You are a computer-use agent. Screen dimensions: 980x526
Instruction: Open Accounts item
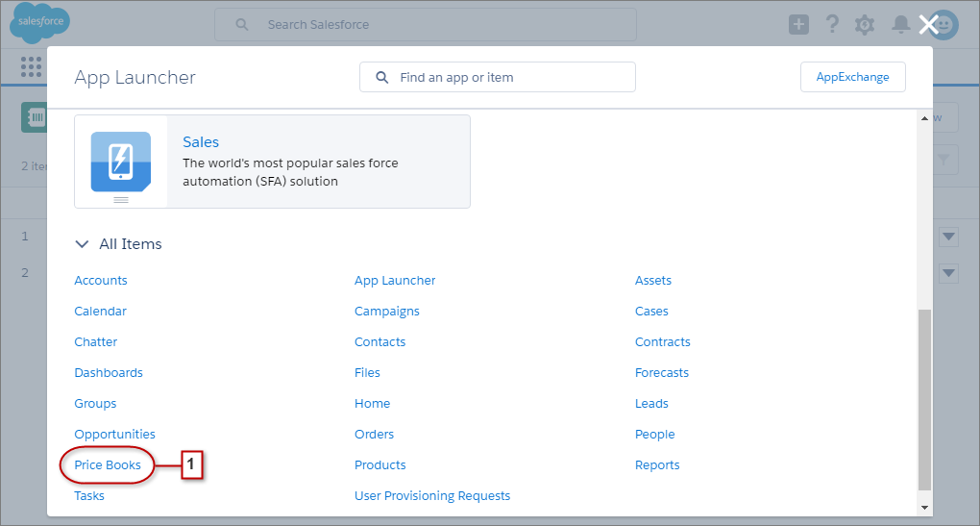[x=101, y=280]
